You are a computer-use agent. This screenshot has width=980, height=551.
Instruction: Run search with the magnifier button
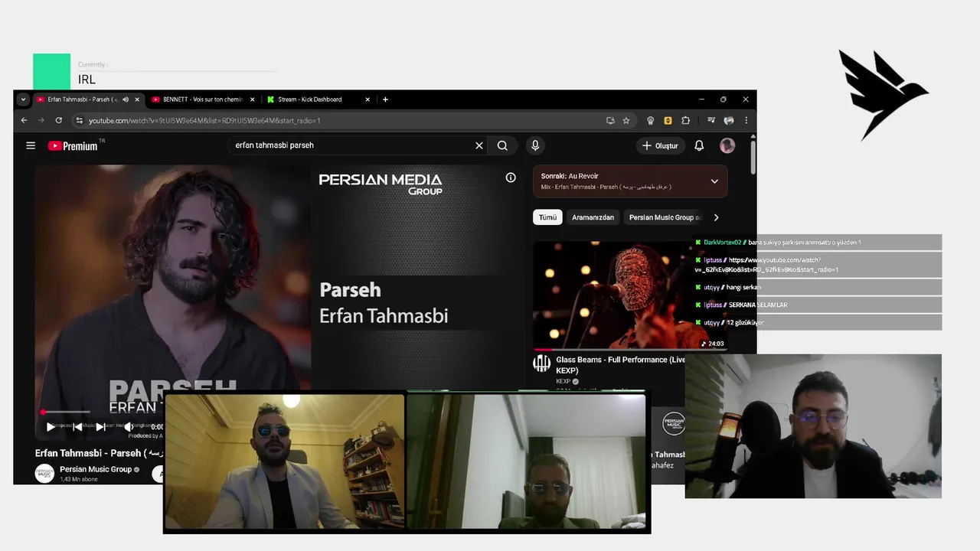[502, 145]
